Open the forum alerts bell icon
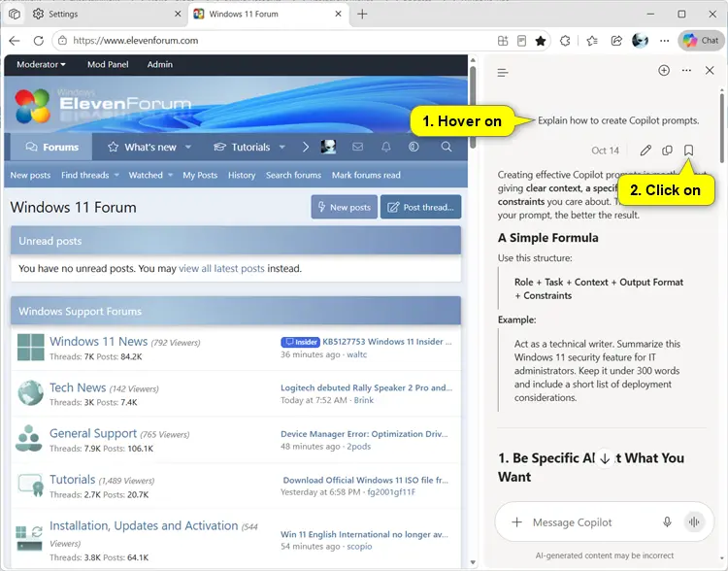This screenshot has height=571, width=728. tap(385, 147)
